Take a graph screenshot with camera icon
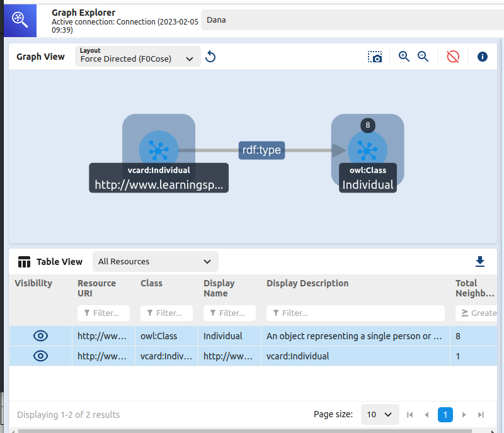The width and height of the screenshot is (504, 433). pyautogui.click(x=375, y=57)
